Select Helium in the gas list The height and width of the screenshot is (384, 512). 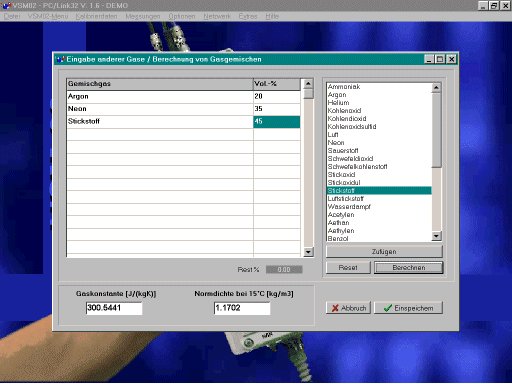tap(379, 103)
